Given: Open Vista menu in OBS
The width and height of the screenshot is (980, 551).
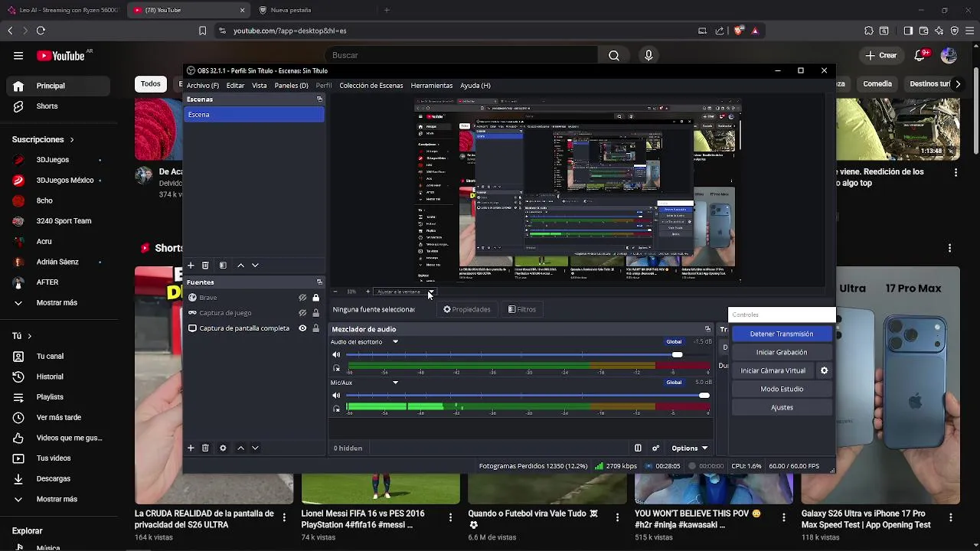Looking at the screenshot, I should click(x=260, y=86).
